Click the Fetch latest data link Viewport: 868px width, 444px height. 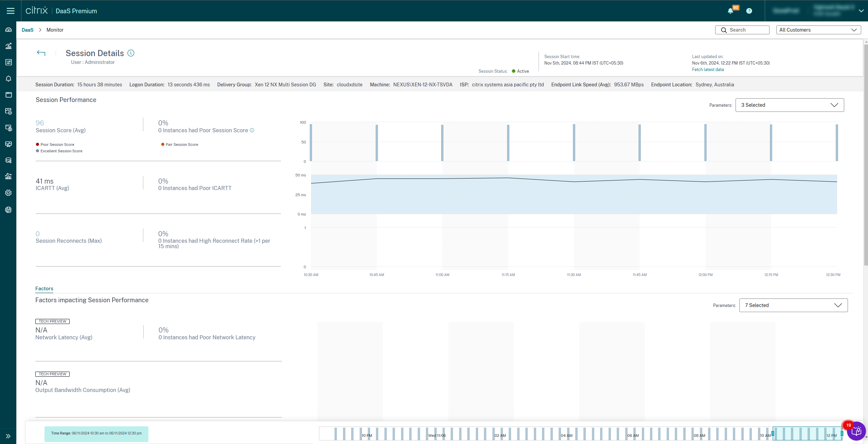pyautogui.click(x=708, y=70)
